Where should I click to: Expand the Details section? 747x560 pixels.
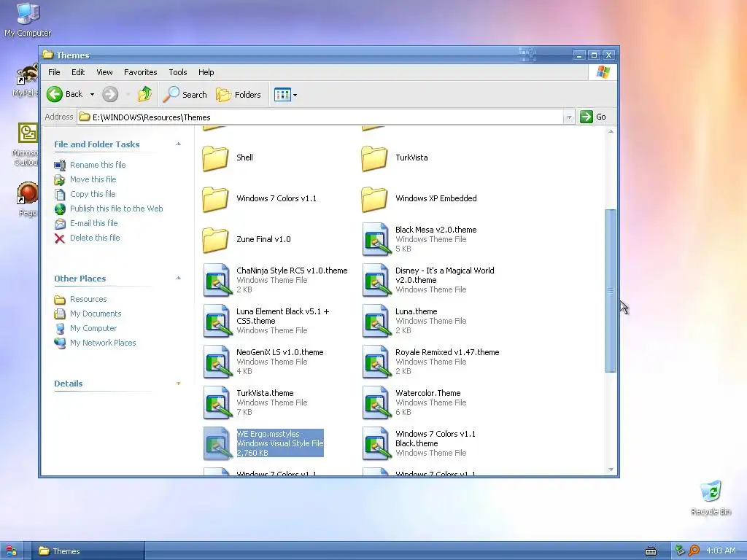(x=178, y=384)
